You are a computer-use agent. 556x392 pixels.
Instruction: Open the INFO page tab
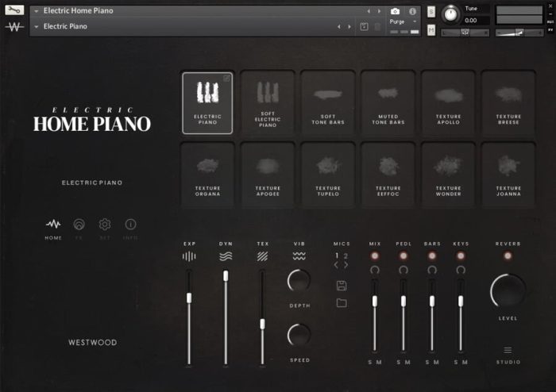(x=130, y=229)
